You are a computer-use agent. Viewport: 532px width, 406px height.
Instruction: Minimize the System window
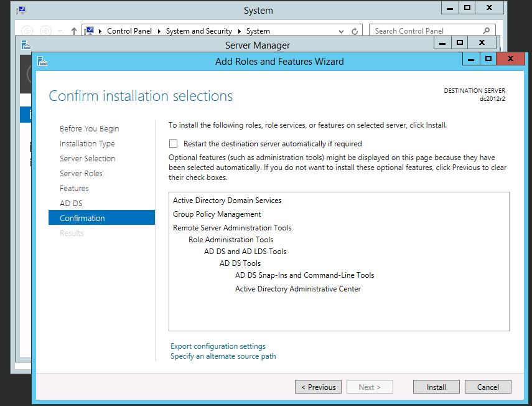coord(450,8)
